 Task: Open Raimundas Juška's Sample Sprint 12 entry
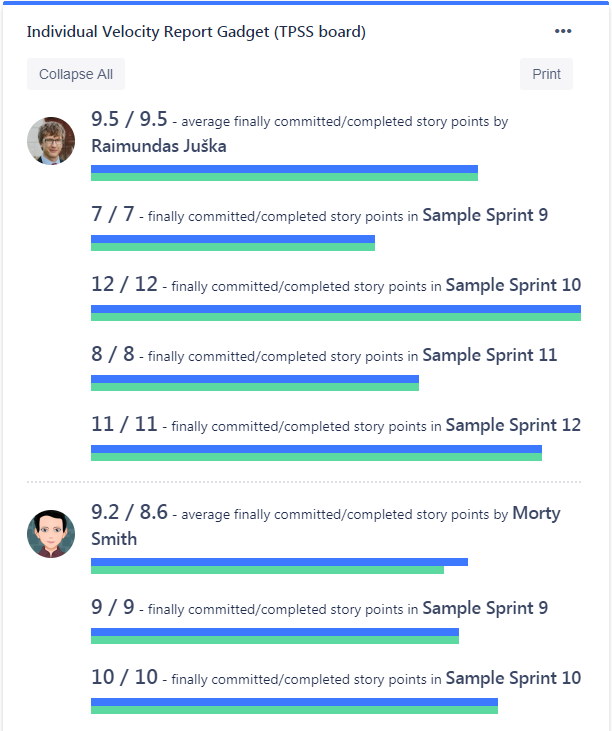[x=512, y=425]
